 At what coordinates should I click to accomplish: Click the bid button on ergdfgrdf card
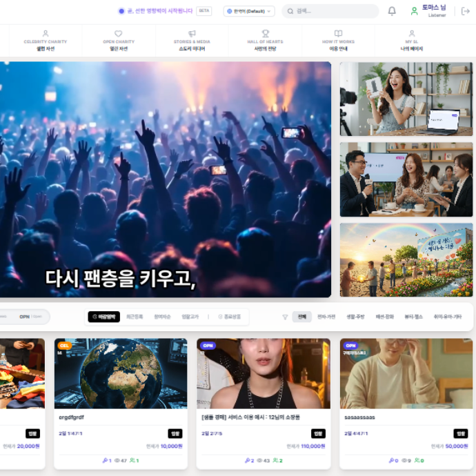[x=175, y=433]
